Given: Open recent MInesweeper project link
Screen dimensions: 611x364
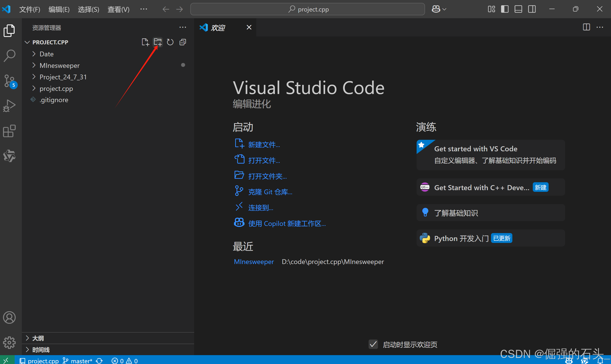Looking at the screenshot, I should coord(254,262).
